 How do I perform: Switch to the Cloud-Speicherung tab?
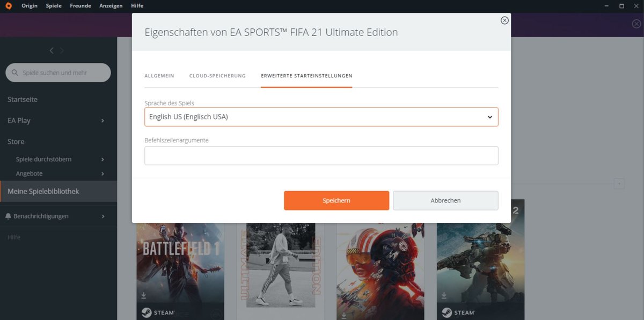217,76
